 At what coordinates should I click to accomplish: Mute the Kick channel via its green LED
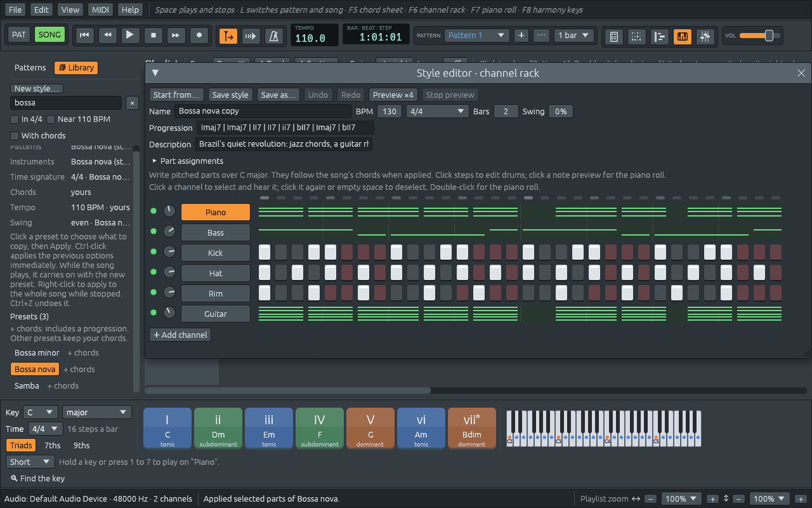(x=153, y=252)
